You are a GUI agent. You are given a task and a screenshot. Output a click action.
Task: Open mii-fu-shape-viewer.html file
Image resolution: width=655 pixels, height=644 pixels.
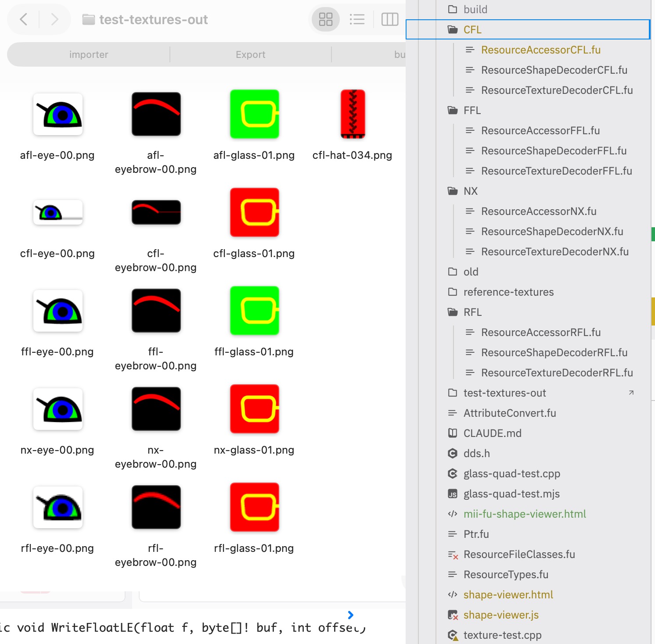(x=525, y=514)
